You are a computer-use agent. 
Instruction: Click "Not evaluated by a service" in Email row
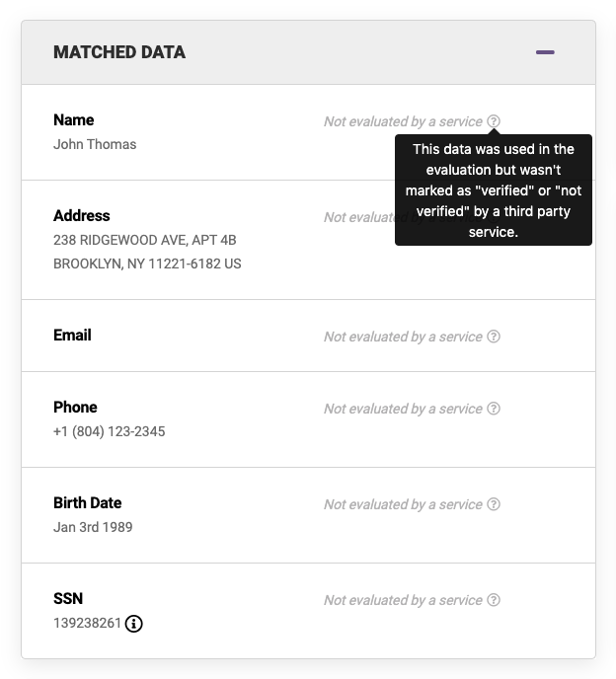click(x=403, y=337)
